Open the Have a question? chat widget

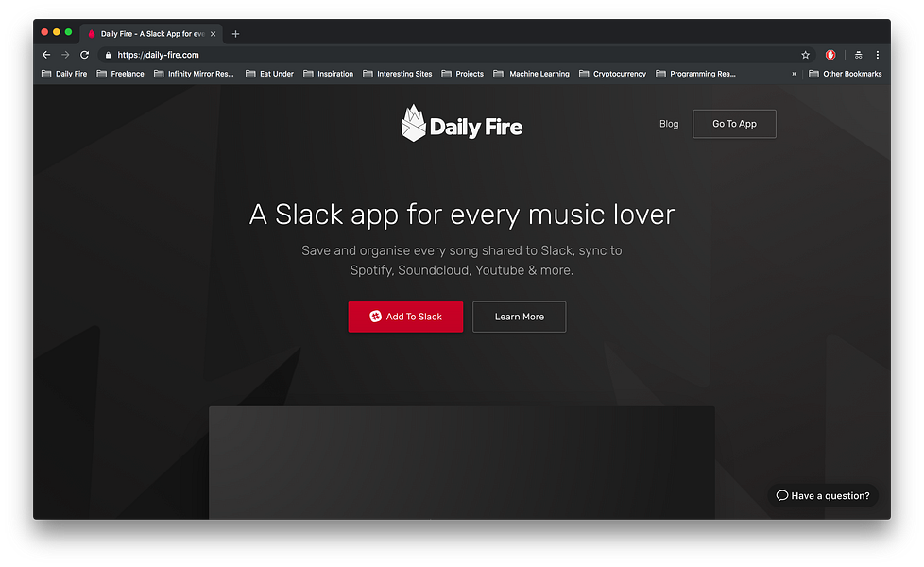823,496
